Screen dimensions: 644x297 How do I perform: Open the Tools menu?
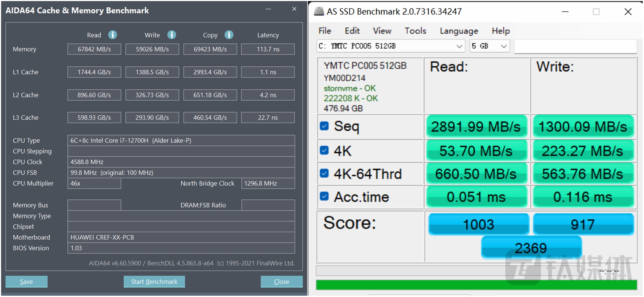click(415, 31)
